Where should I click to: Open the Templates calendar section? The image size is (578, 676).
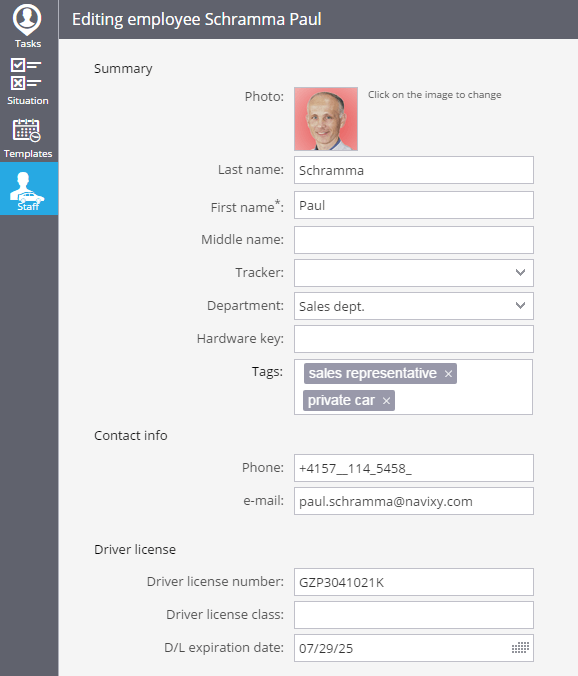click(28, 138)
